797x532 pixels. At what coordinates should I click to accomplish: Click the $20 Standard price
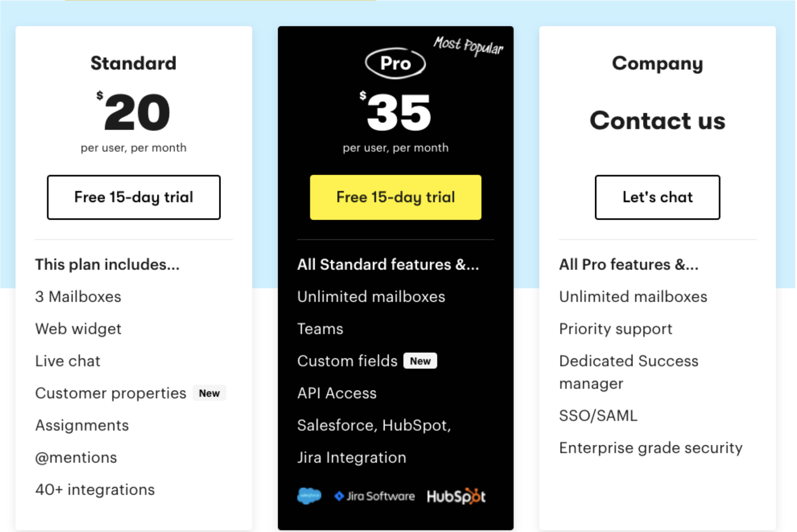pyautogui.click(x=133, y=112)
